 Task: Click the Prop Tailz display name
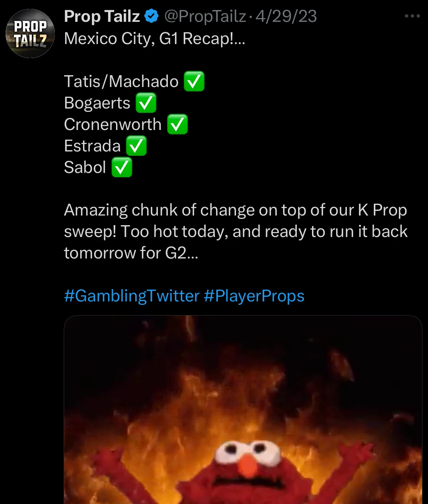(x=102, y=16)
